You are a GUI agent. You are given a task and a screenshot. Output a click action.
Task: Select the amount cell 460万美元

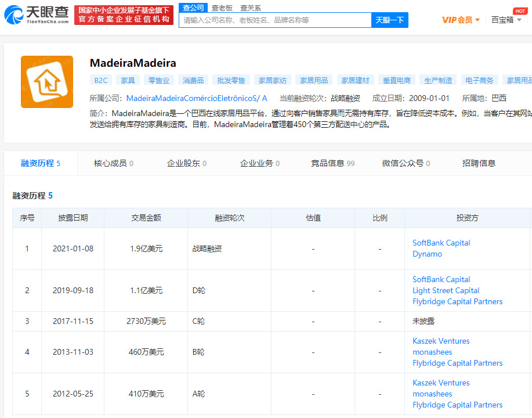tap(146, 352)
